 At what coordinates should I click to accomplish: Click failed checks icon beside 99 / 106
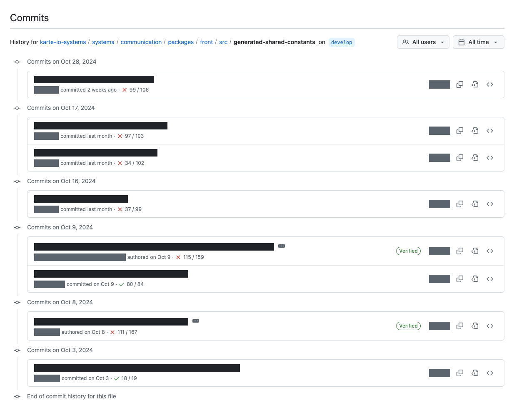[x=125, y=90]
